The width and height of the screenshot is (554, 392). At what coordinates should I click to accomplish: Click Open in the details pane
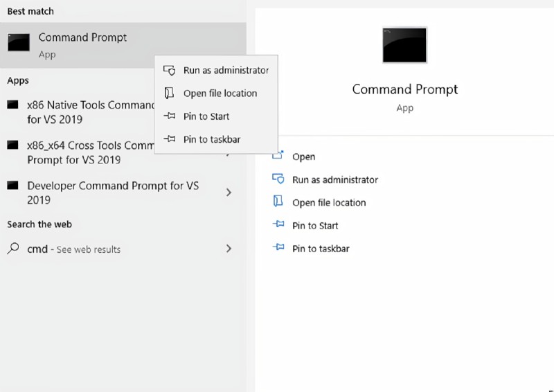[x=303, y=157]
